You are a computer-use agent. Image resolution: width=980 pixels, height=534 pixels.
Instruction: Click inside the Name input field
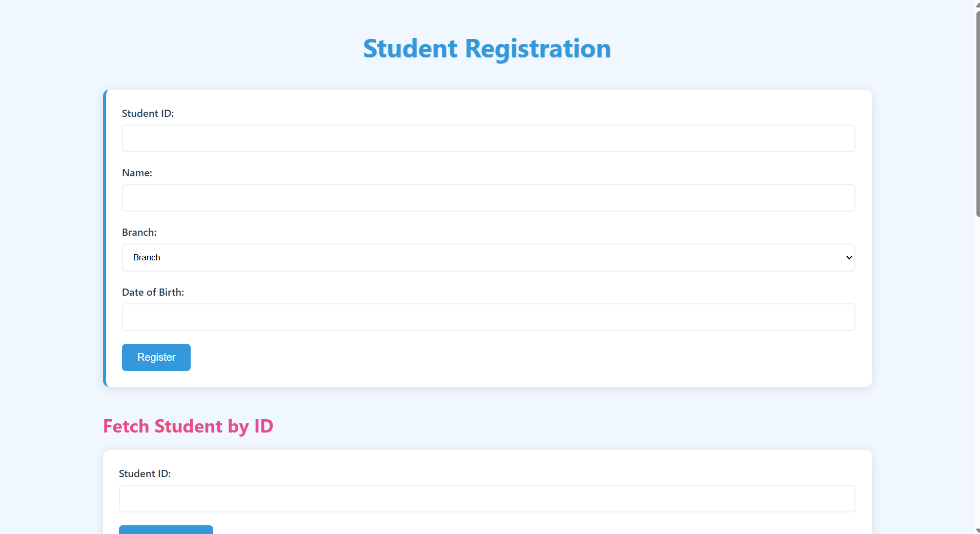pyautogui.click(x=487, y=197)
